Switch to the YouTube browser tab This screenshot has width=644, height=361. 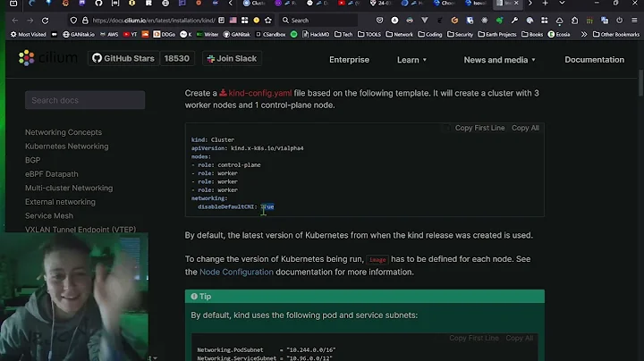pos(350,4)
